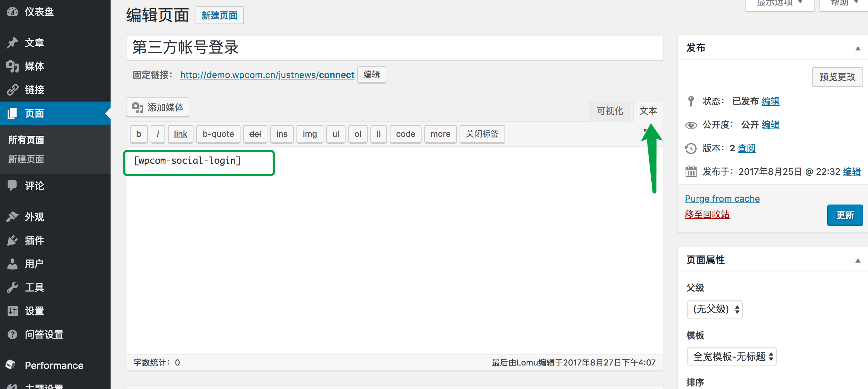Collapse the 发布 publish panel
868x389 pixels.
tap(858, 48)
